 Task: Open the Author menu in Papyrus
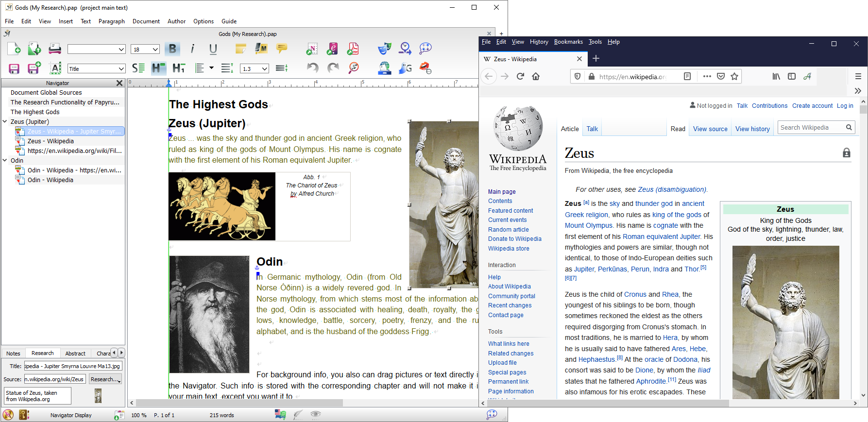[176, 21]
